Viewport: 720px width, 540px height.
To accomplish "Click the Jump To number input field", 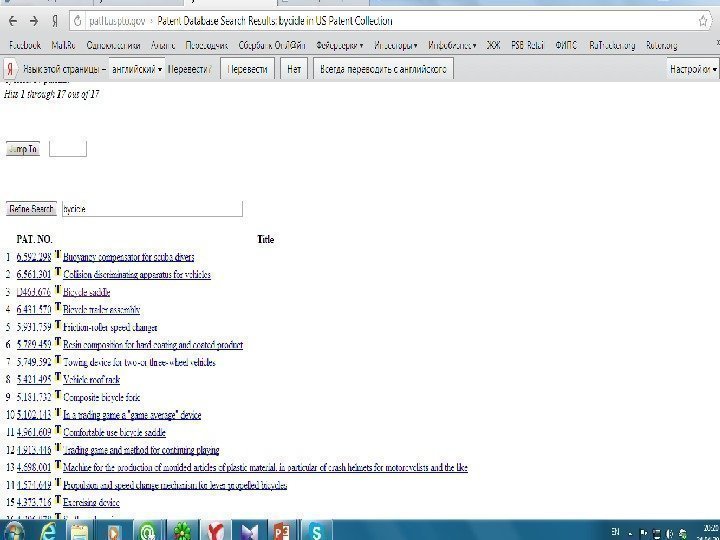I will point(68,149).
